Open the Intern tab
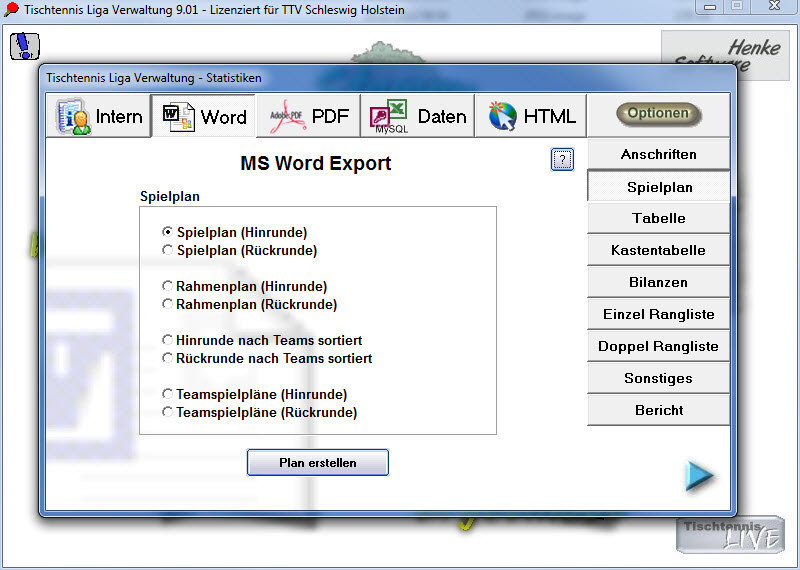 [x=99, y=117]
